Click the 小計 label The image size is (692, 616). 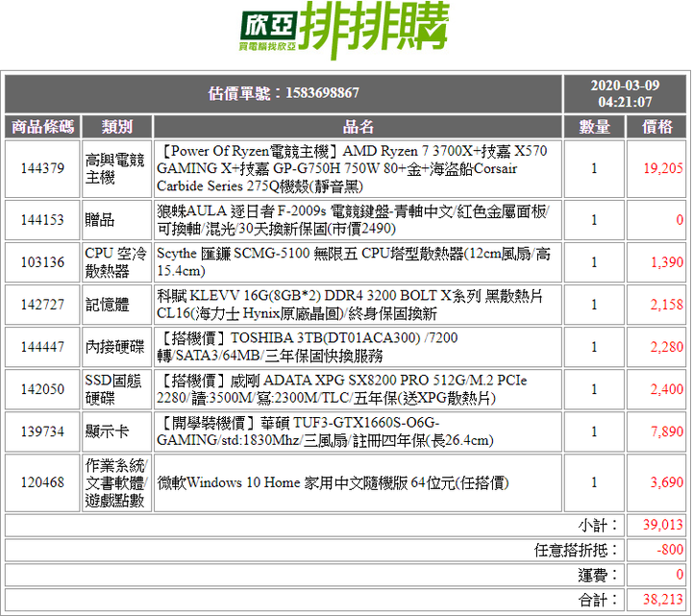pos(599,525)
